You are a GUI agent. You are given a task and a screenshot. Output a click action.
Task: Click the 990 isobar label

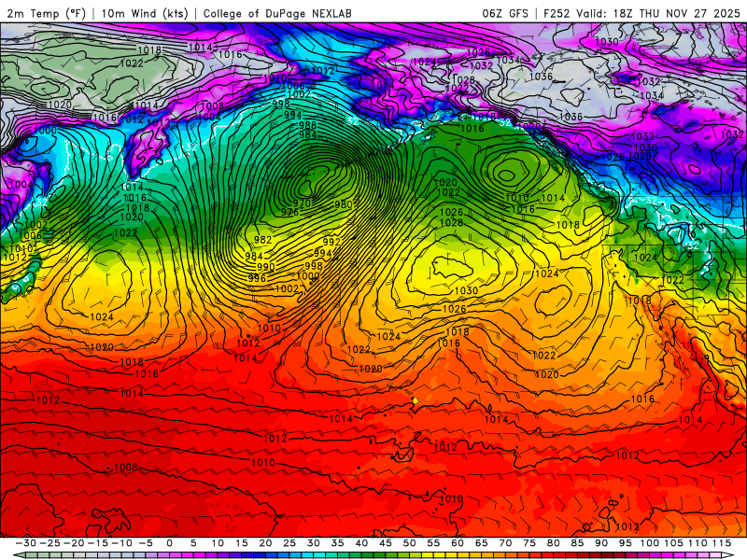point(266,267)
